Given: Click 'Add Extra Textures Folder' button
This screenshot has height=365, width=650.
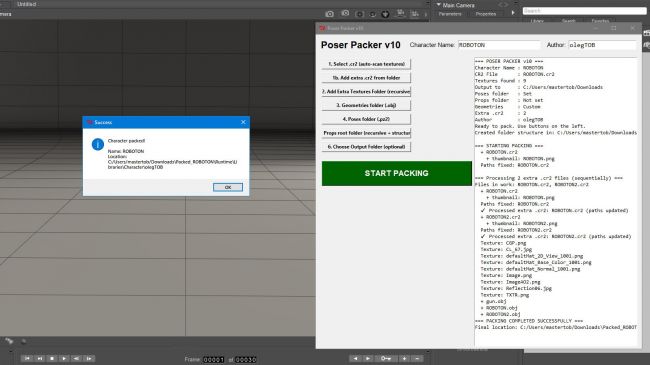Looking at the screenshot, I should pyautogui.click(x=366, y=91).
